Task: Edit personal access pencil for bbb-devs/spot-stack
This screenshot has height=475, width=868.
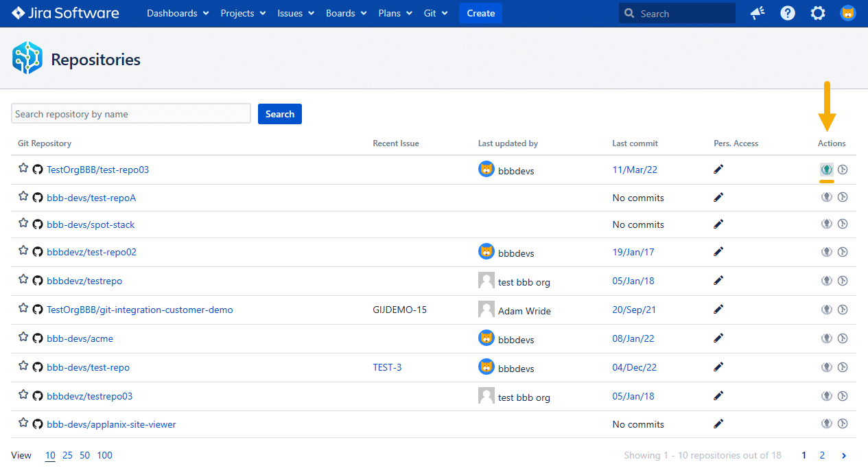Action: 718,224
